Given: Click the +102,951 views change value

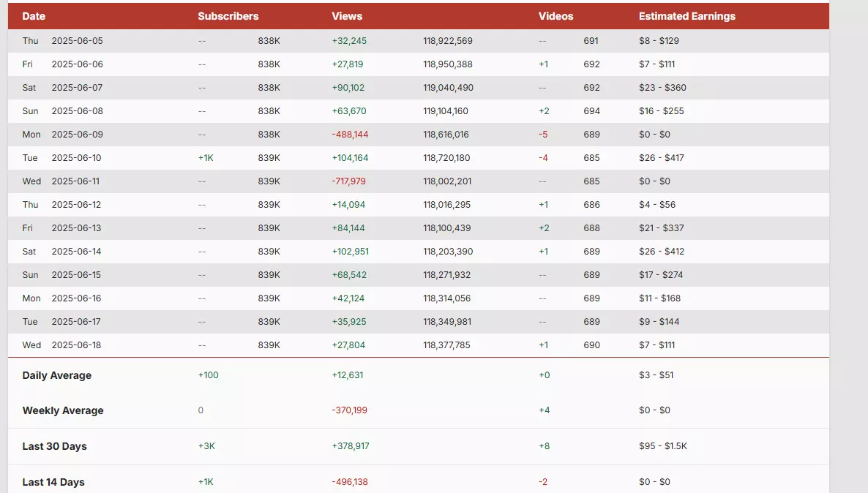Looking at the screenshot, I should [351, 251].
